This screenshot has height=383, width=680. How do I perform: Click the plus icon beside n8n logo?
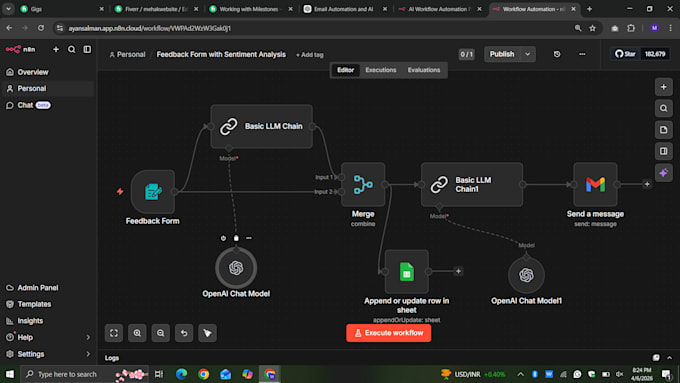[56, 49]
